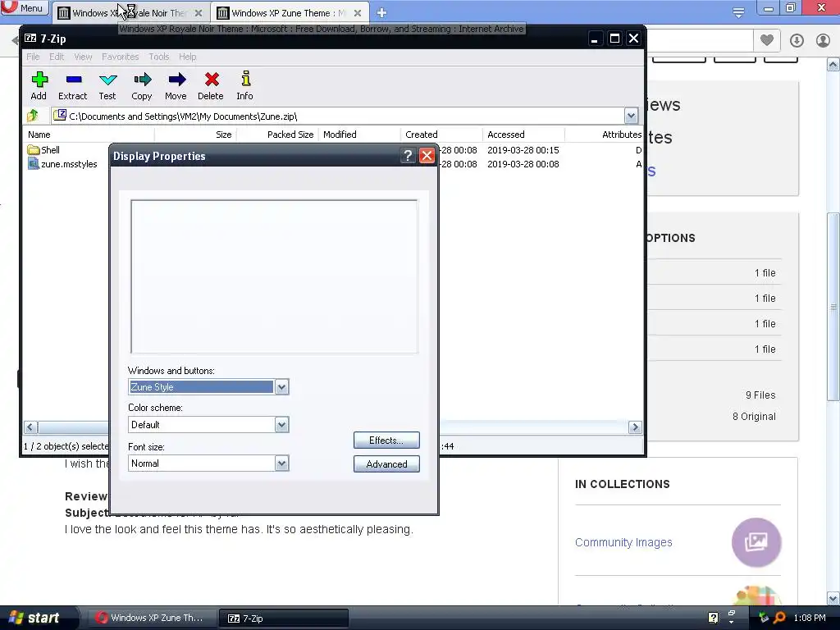The width and height of the screenshot is (840, 630).
Task: Click the 7-Zip address path field
Action: [x=337, y=116]
